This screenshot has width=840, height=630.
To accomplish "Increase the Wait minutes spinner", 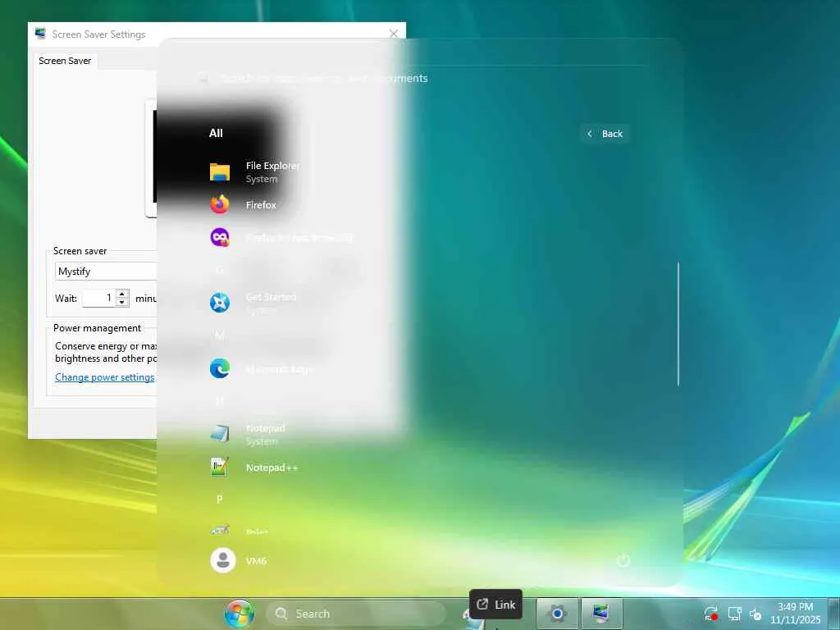I will (123, 294).
